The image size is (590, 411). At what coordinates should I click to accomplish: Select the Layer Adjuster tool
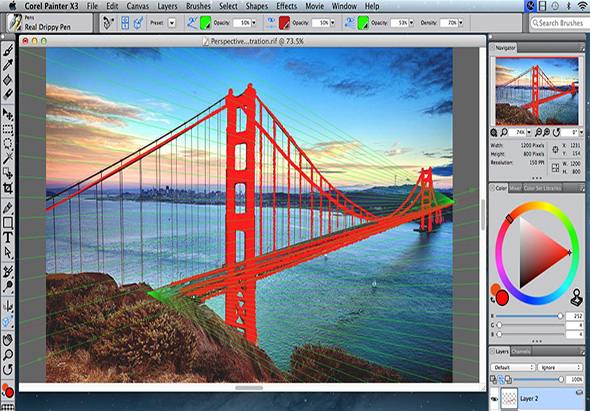point(8,114)
